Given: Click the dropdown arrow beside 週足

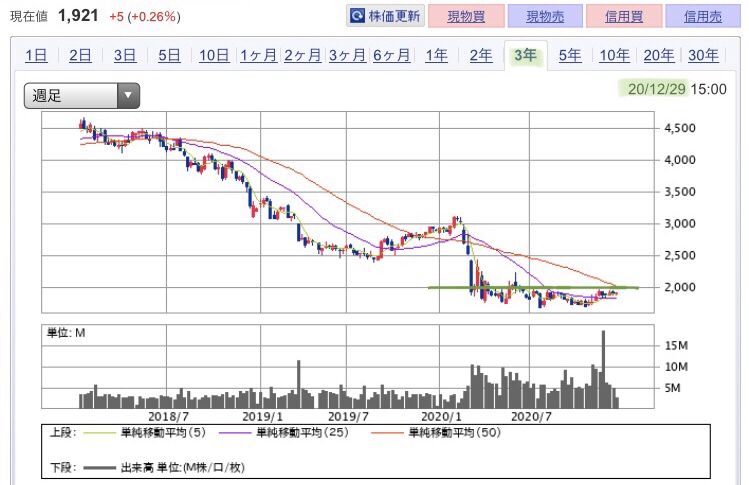Looking at the screenshot, I should pos(128,96).
